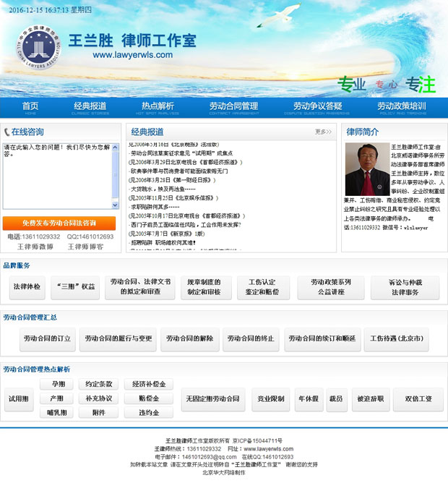This screenshot has height=483, width=448.
Task: Click the phone icon beside 在线咨询
Action: 7,132
